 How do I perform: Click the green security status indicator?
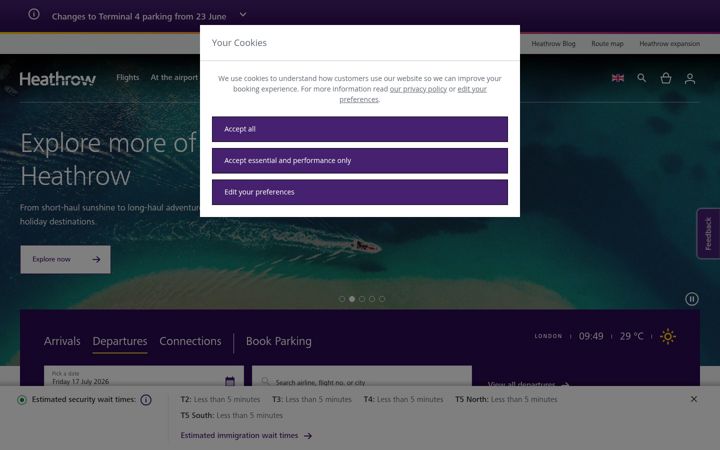pyautogui.click(x=22, y=400)
